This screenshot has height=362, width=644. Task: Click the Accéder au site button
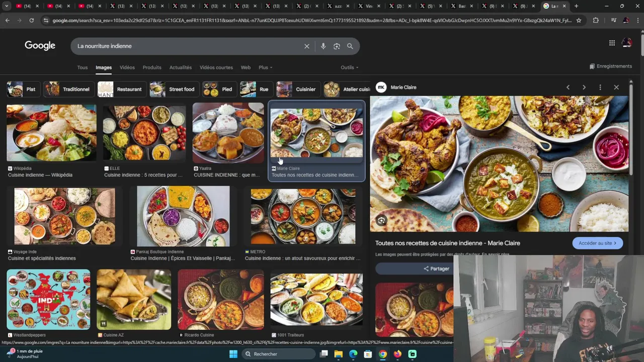(x=598, y=243)
